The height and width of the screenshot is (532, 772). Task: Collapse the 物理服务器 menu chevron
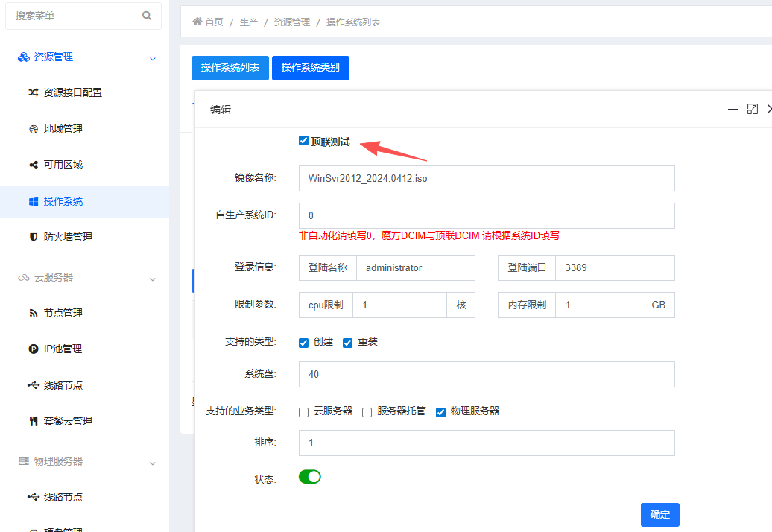153,463
